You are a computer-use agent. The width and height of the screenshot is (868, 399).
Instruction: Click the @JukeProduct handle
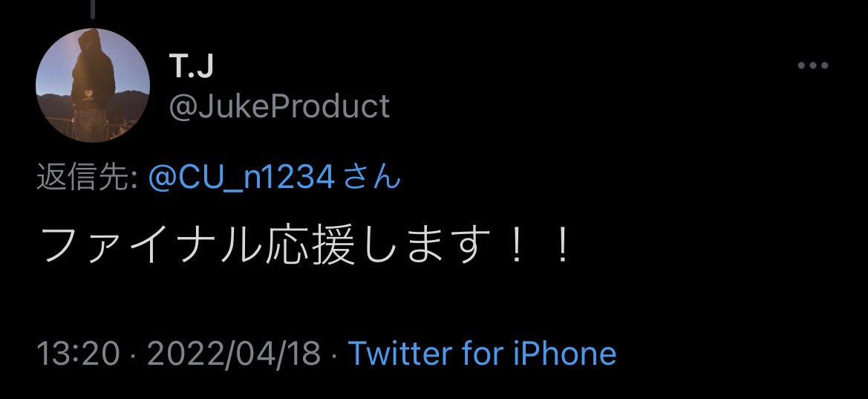279,106
